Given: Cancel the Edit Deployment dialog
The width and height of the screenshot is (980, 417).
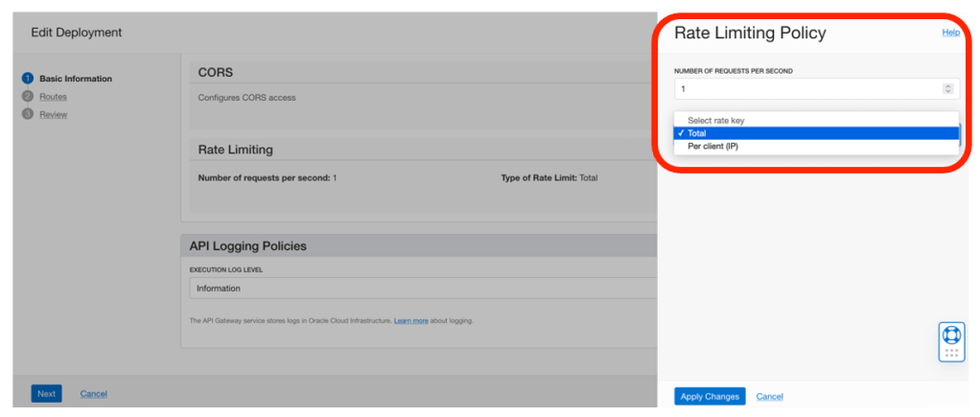Looking at the screenshot, I should 93,394.
